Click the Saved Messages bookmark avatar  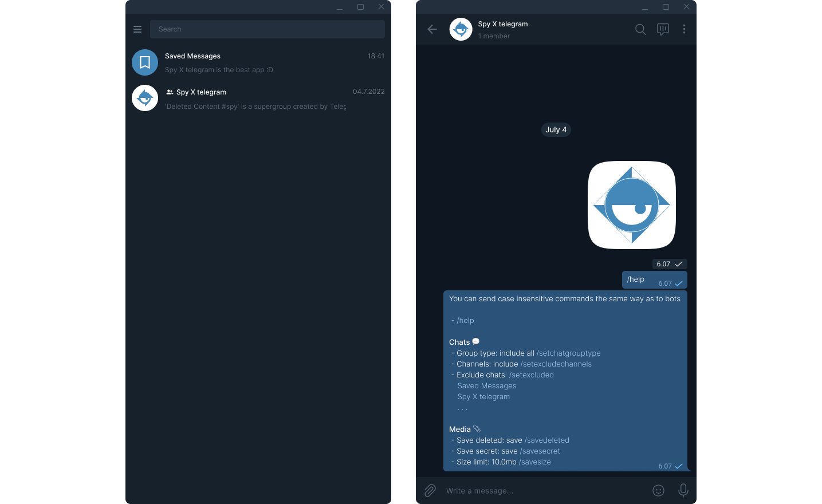[145, 62]
